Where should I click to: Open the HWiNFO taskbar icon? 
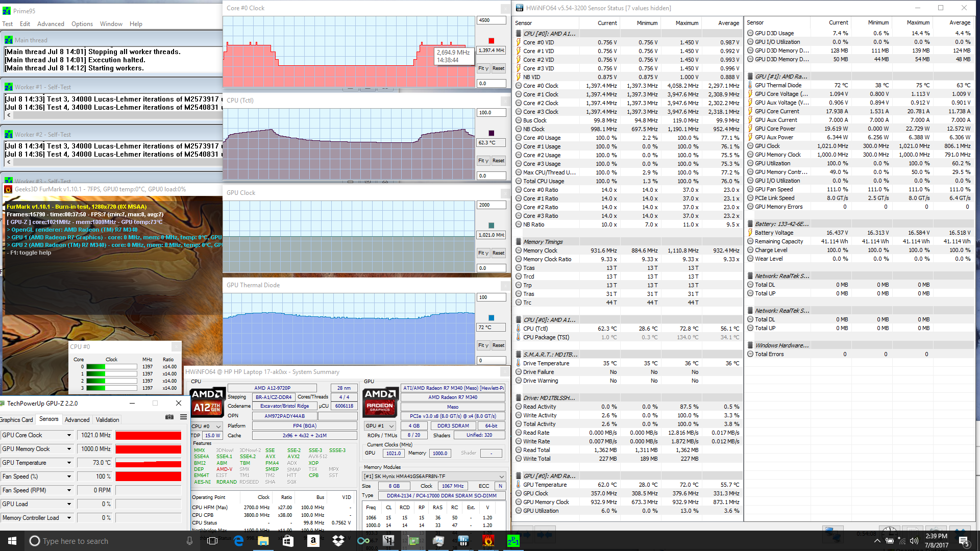[463, 541]
